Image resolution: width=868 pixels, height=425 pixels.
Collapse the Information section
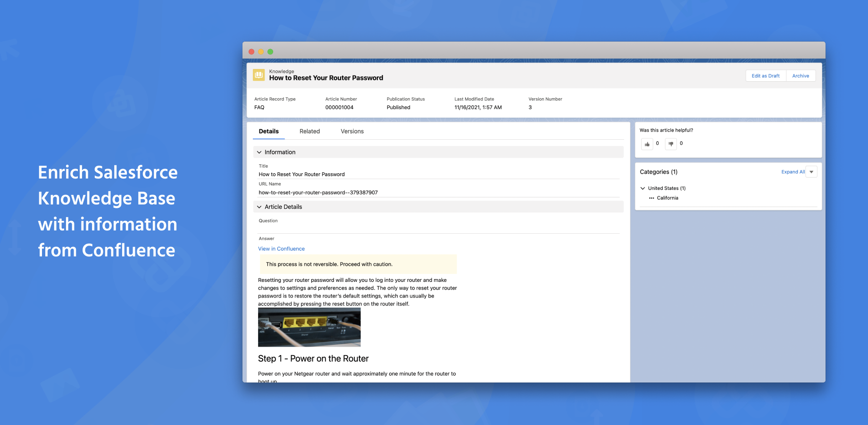click(x=259, y=152)
